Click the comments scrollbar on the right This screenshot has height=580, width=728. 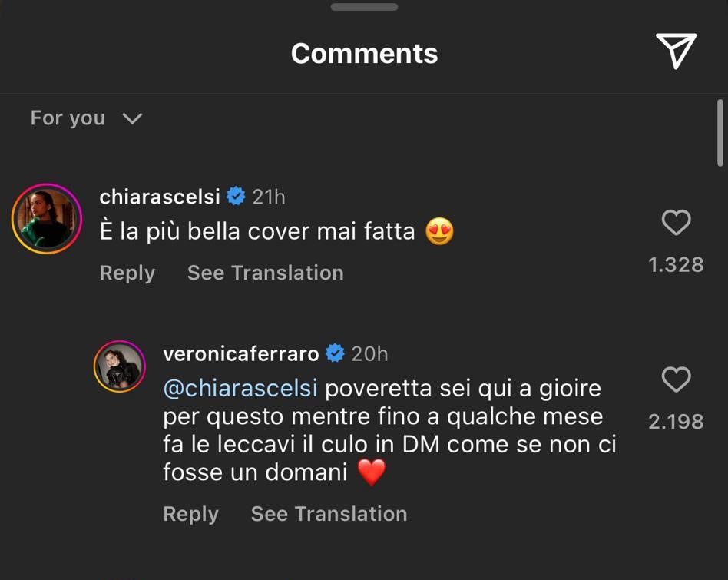[x=720, y=133]
